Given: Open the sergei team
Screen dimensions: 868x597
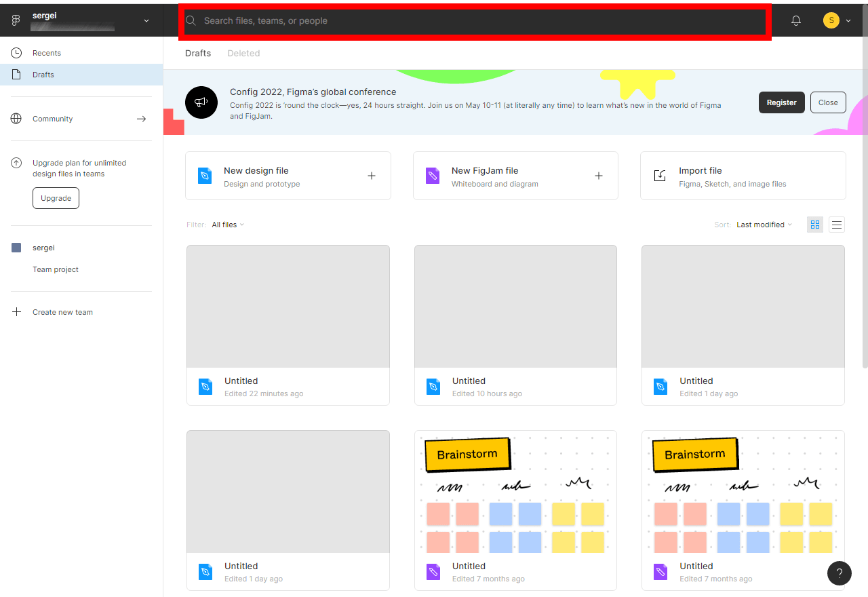Looking at the screenshot, I should pyautogui.click(x=43, y=248).
